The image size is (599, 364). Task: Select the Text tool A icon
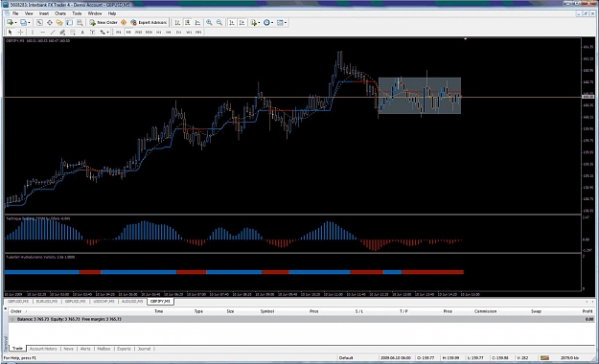[82, 32]
